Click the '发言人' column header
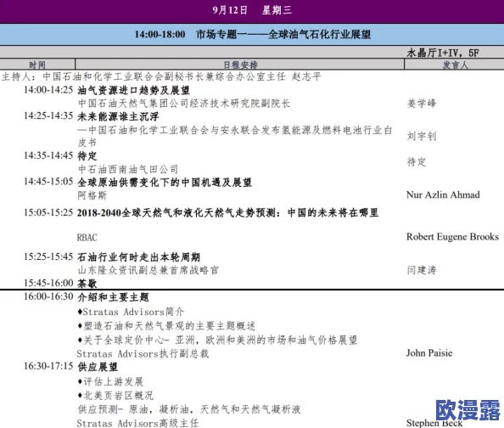 click(456, 65)
